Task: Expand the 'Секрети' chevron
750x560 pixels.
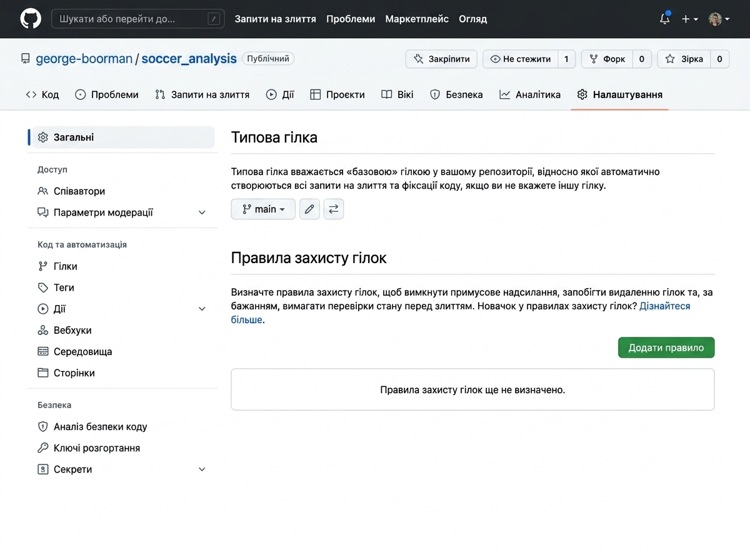Action: pyautogui.click(x=202, y=469)
